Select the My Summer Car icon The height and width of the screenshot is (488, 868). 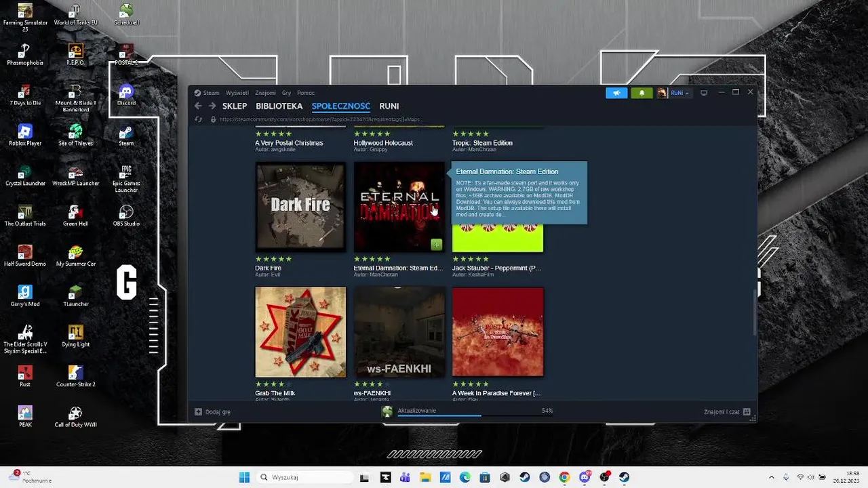(75, 256)
